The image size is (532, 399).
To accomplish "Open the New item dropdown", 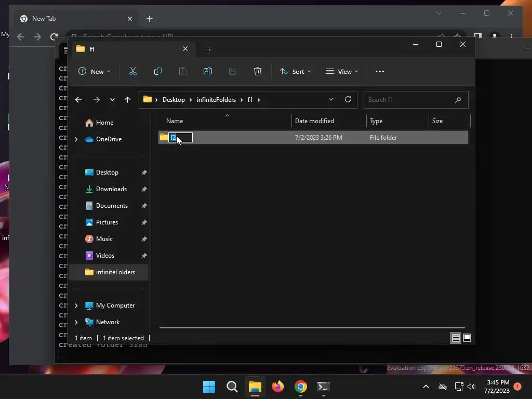I will coord(95,72).
